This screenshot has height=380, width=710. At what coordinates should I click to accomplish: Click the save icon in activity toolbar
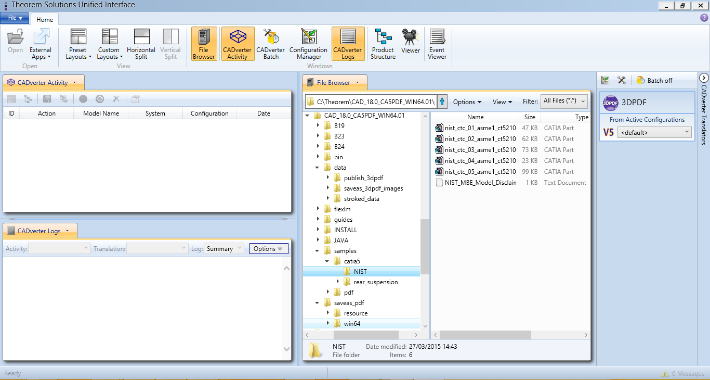[47, 99]
